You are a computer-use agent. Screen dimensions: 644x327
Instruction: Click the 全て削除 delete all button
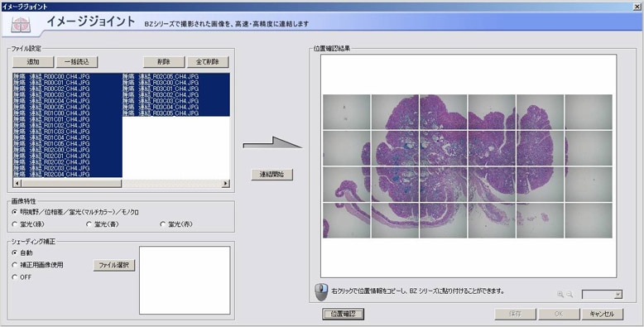(208, 62)
